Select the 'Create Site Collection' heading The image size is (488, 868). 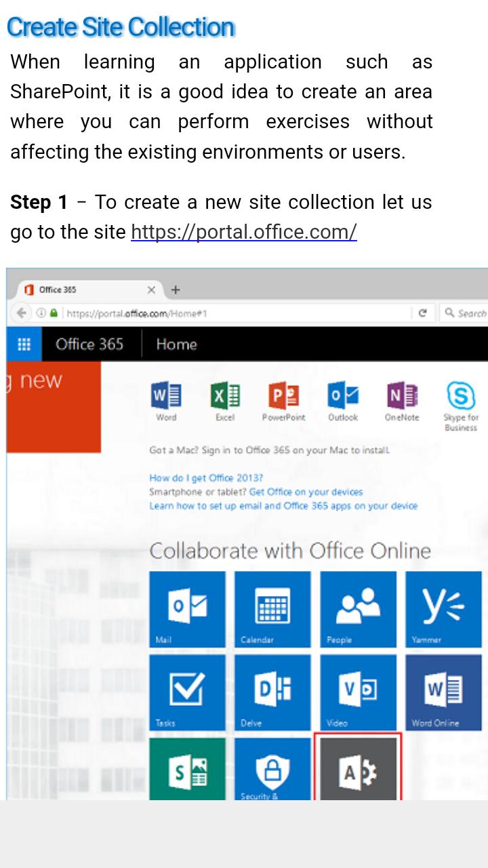point(121,27)
